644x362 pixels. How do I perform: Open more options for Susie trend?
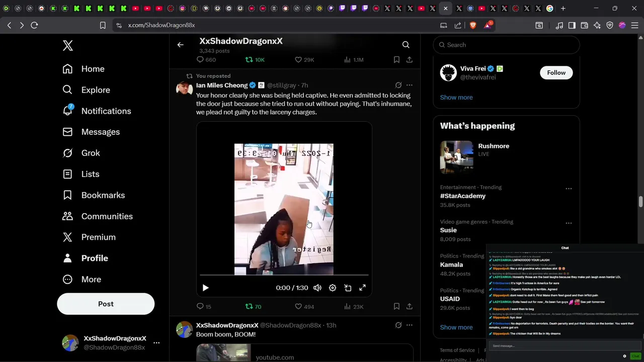click(x=569, y=223)
